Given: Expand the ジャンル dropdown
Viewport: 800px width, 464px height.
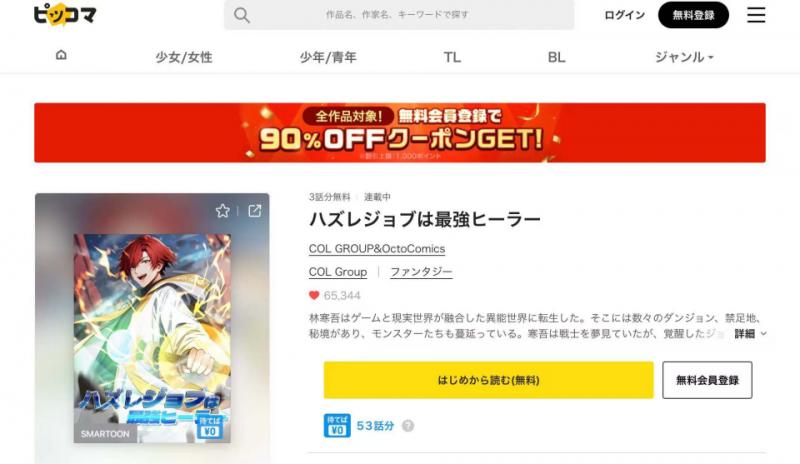Looking at the screenshot, I should pos(684,57).
